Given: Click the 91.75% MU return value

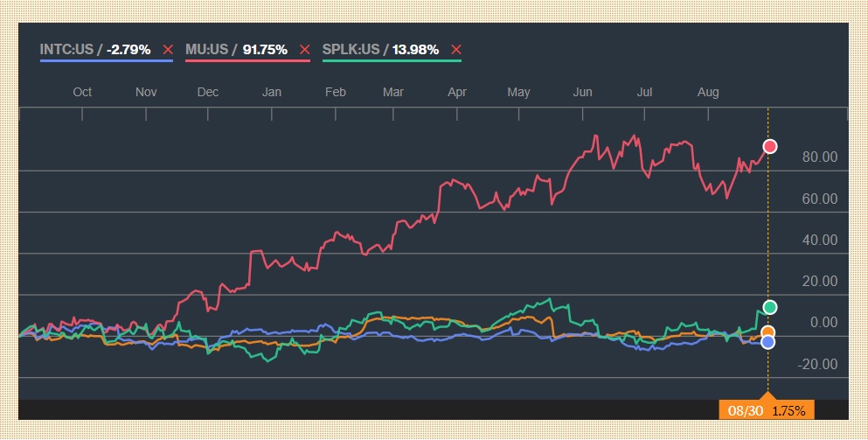Looking at the screenshot, I should [x=265, y=49].
